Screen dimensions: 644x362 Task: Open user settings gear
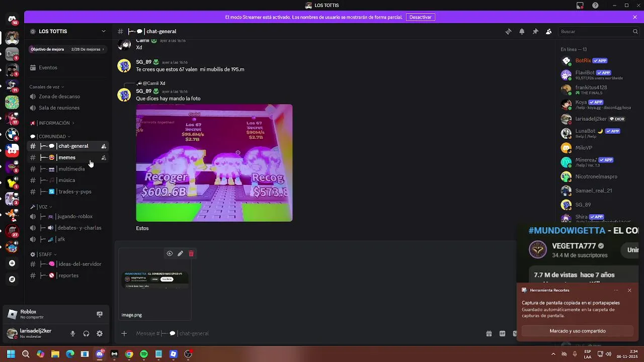[100, 333]
